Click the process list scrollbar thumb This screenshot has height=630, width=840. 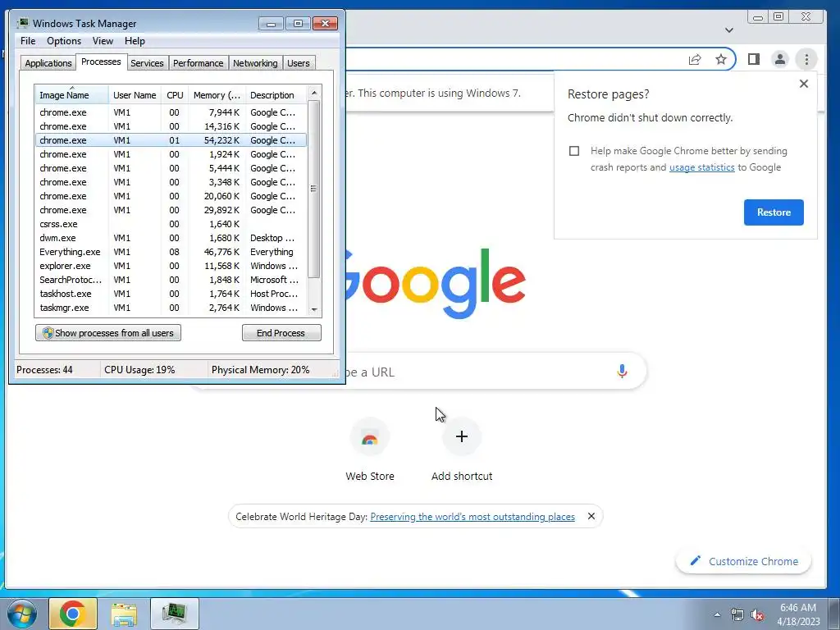coord(314,189)
